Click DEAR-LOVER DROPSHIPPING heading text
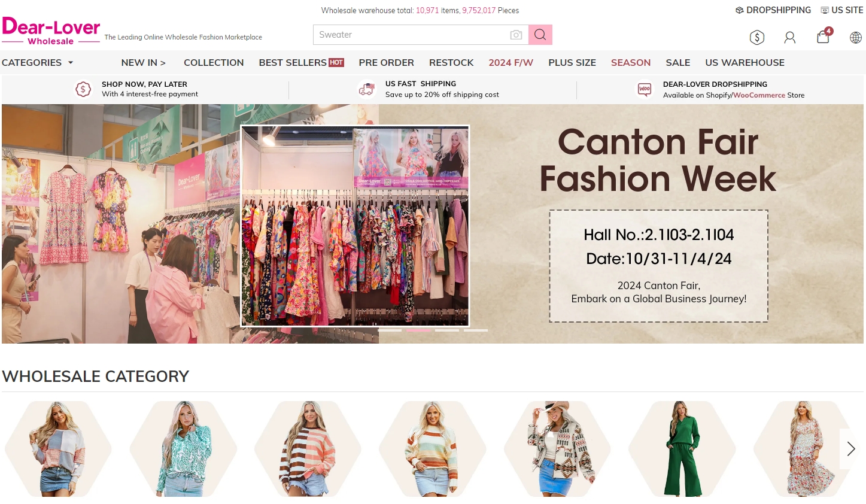 715,84
